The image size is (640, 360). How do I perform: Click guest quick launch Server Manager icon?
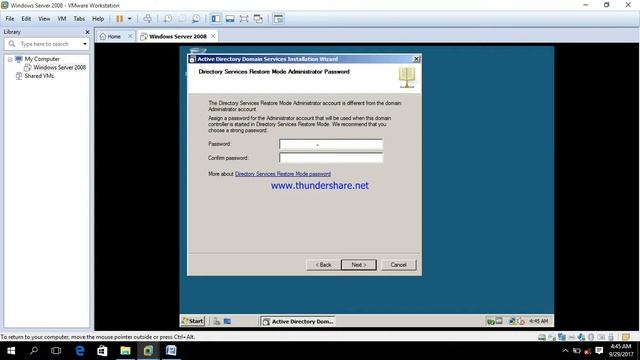tap(217, 322)
